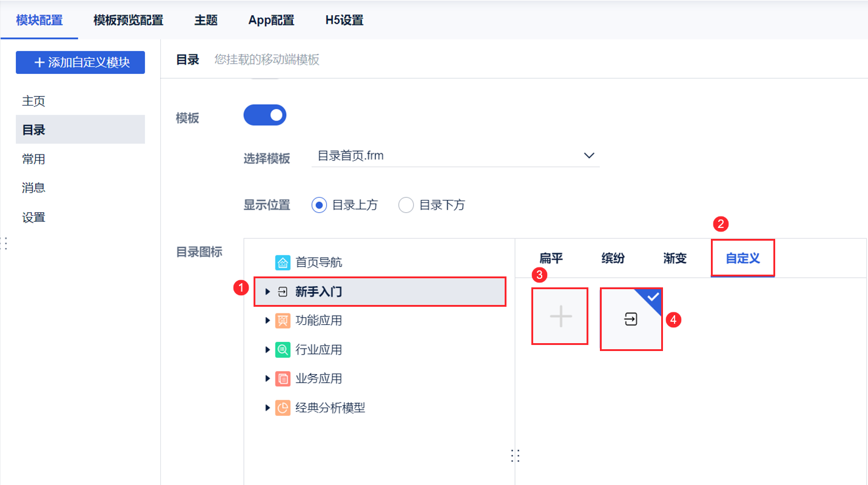Click the green magnifier icon for 行业应用

coord(283,349)
